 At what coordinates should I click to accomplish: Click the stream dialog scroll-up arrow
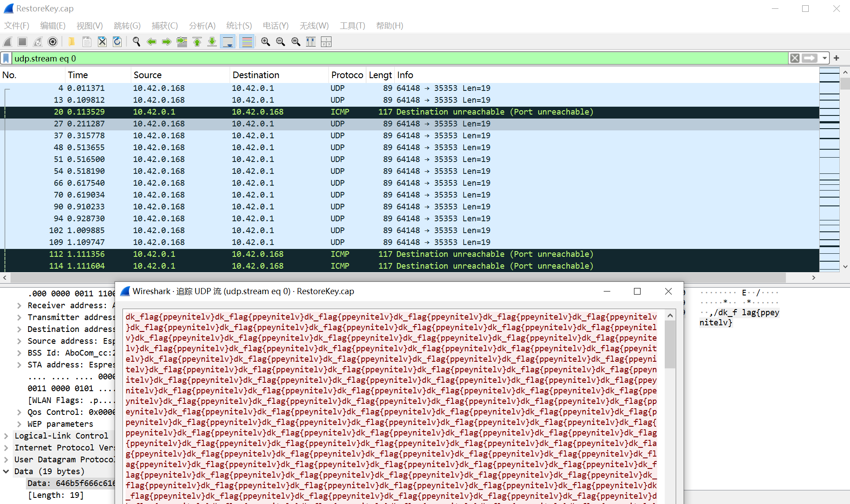tap(670, 316)
